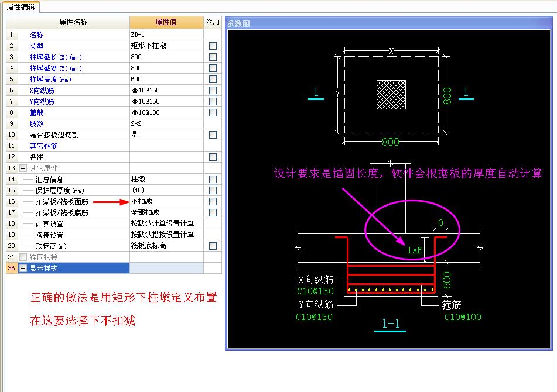Image resolution: width=557 pixels, height=392 pixels.
Task: Select row number 36 header
Action: click(11, 268)
